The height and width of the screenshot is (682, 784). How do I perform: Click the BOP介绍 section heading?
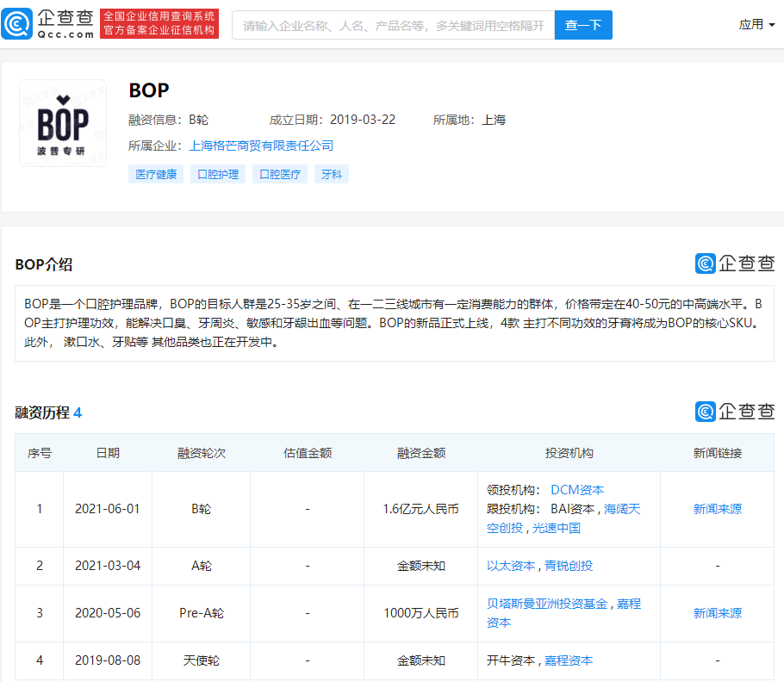[44, 264]
